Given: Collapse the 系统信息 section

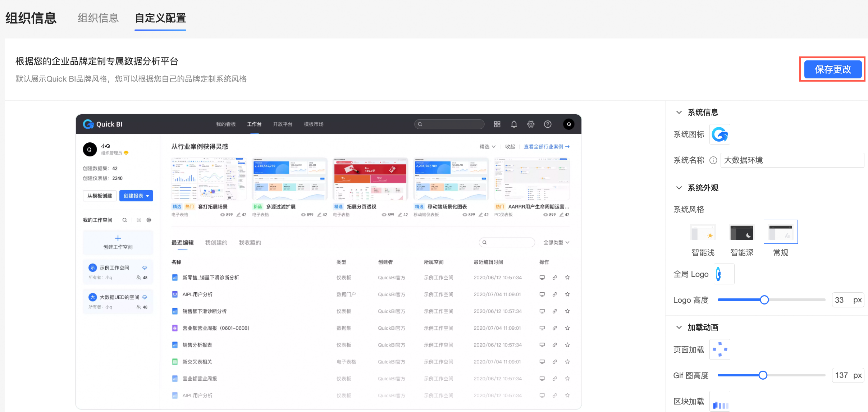Looking at the screenshot, I should [x=679, y=112].
